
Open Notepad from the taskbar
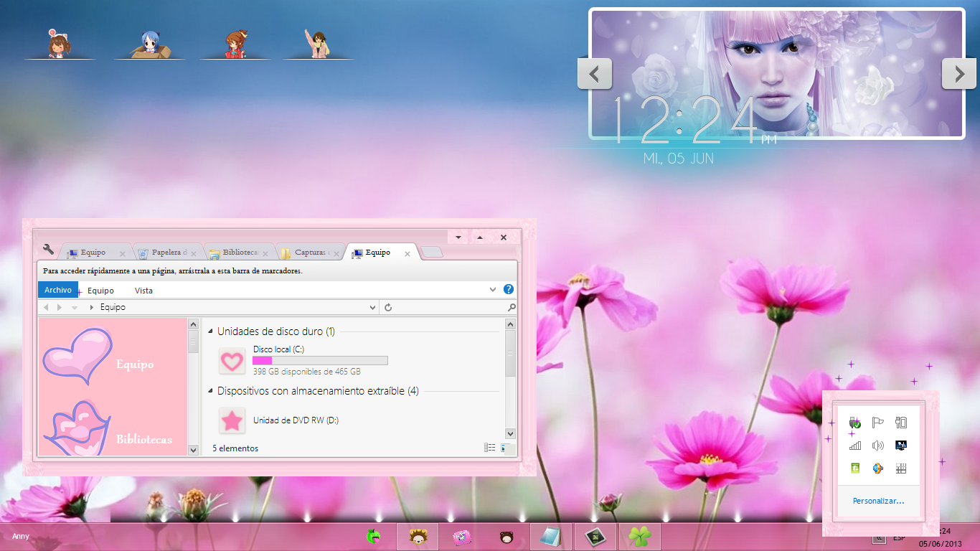click(x=550, y=535)
